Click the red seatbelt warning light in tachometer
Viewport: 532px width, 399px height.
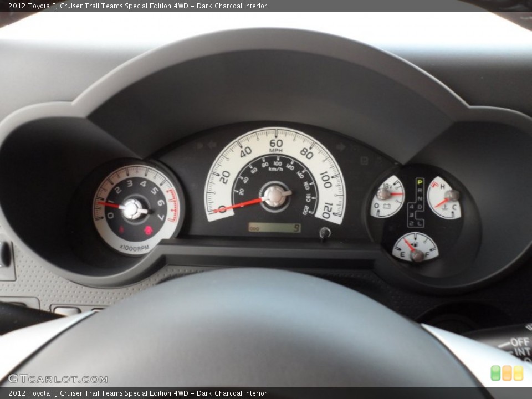(x=147, y=231)
